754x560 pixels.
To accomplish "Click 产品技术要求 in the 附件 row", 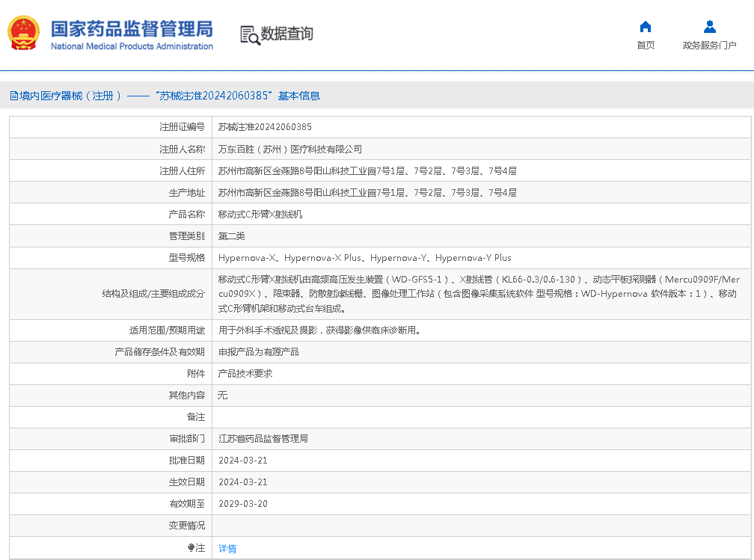I will pos(245,373).
